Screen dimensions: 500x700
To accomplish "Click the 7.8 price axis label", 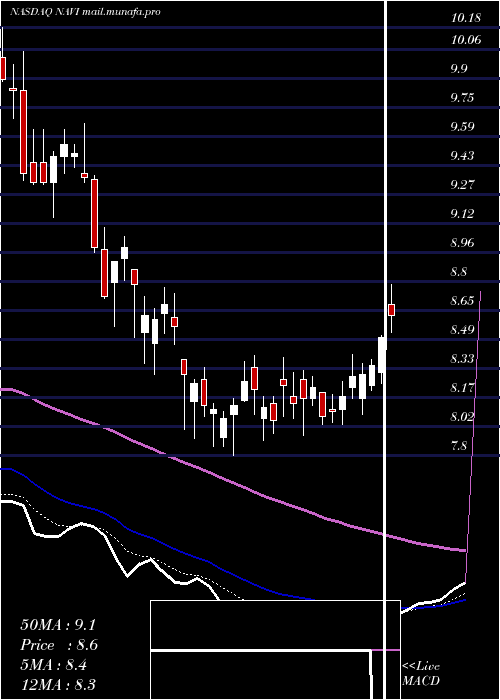I will [x=459, y=446].
